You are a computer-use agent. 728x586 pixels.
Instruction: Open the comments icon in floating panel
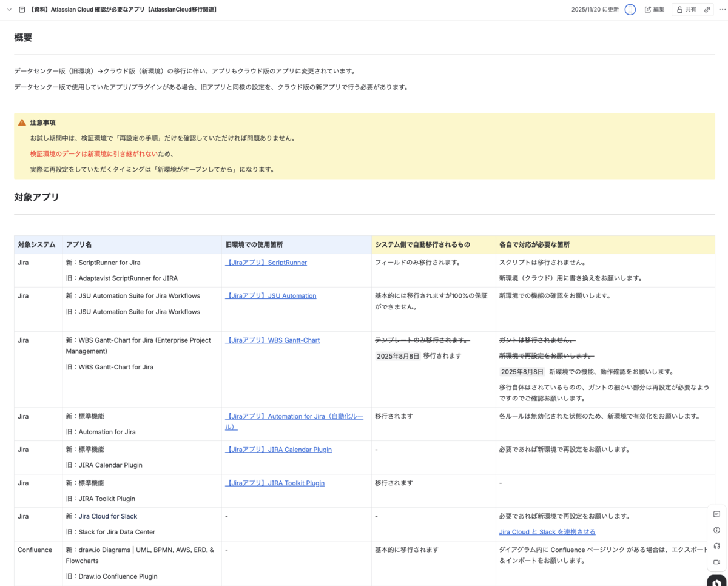pyautogui.click(x=716, y=514)
